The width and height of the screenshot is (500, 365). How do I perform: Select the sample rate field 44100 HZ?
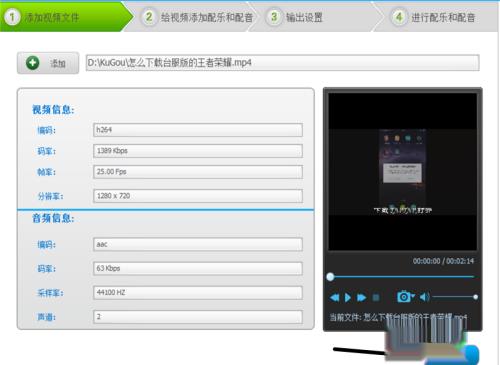[x=198, y=293]
